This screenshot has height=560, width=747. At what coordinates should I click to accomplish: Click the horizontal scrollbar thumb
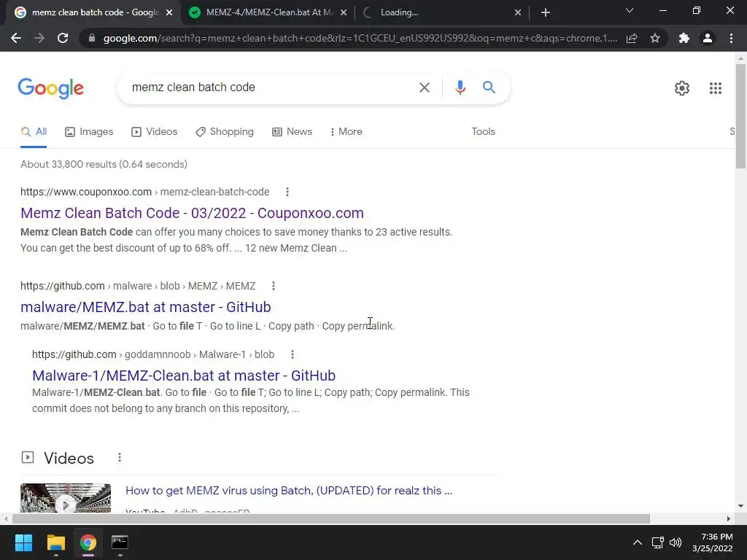click(330, 518)
